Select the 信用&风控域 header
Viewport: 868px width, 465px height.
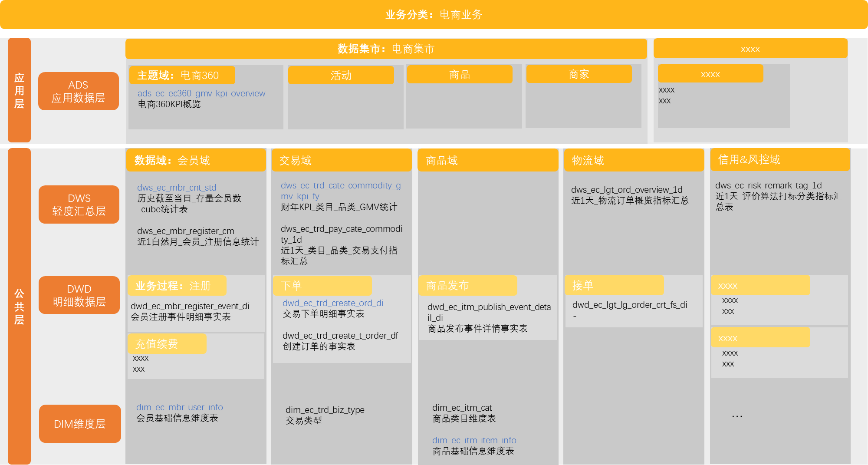(x=780, y=159)
